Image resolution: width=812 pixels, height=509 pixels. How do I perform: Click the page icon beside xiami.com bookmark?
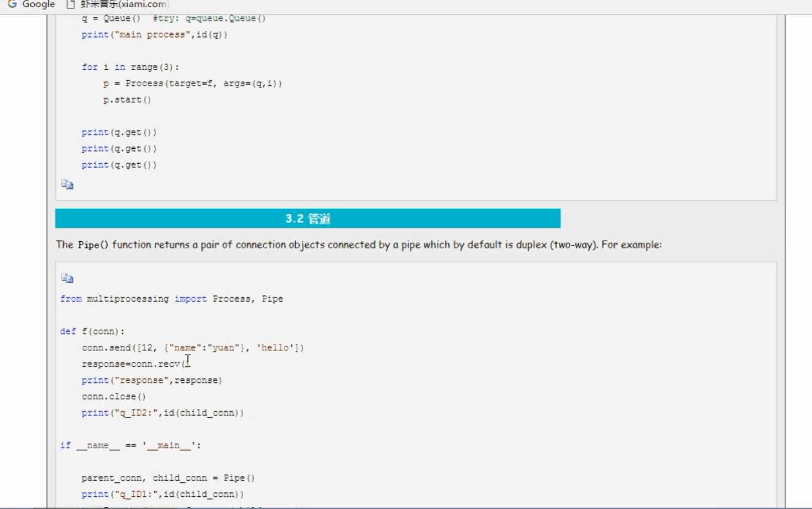71,4
